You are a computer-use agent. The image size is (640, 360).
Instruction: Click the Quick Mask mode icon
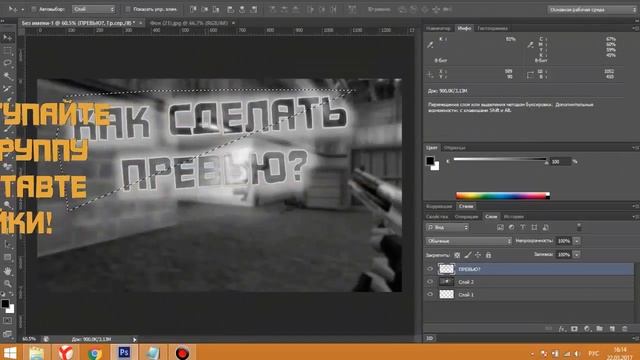point(7,321)
